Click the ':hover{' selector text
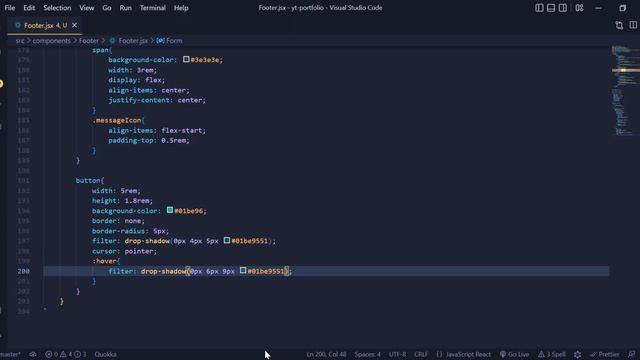 (x=106, y=261)
